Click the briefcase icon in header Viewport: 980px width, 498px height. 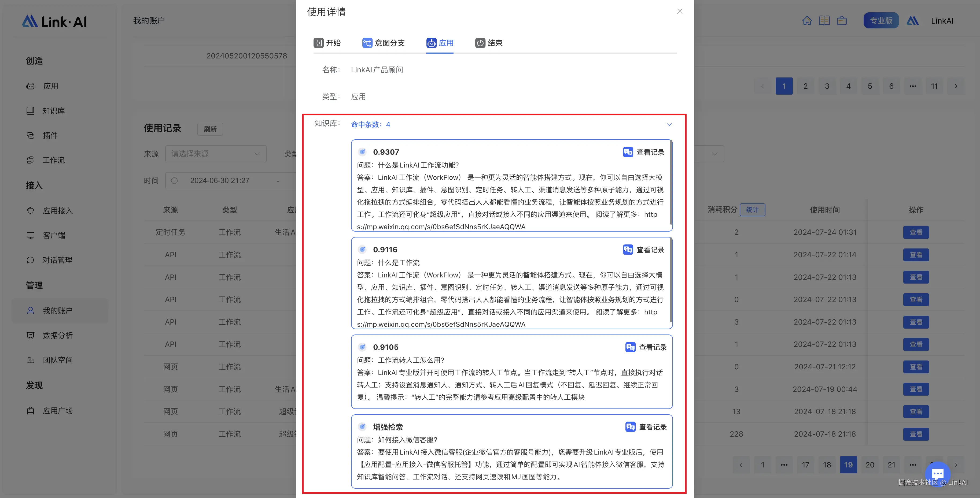(842, 21)
